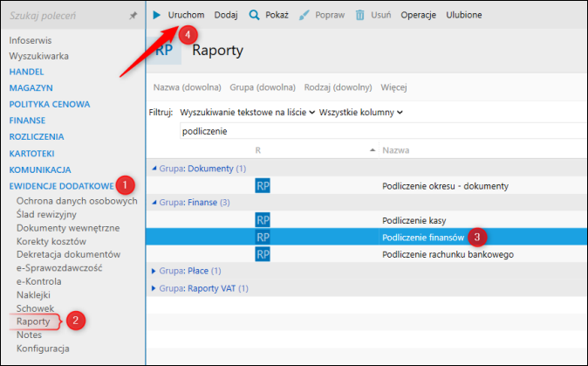The image size is (588, 366).
Task: Click the Więcej filter link
Action: coord(393,87)
